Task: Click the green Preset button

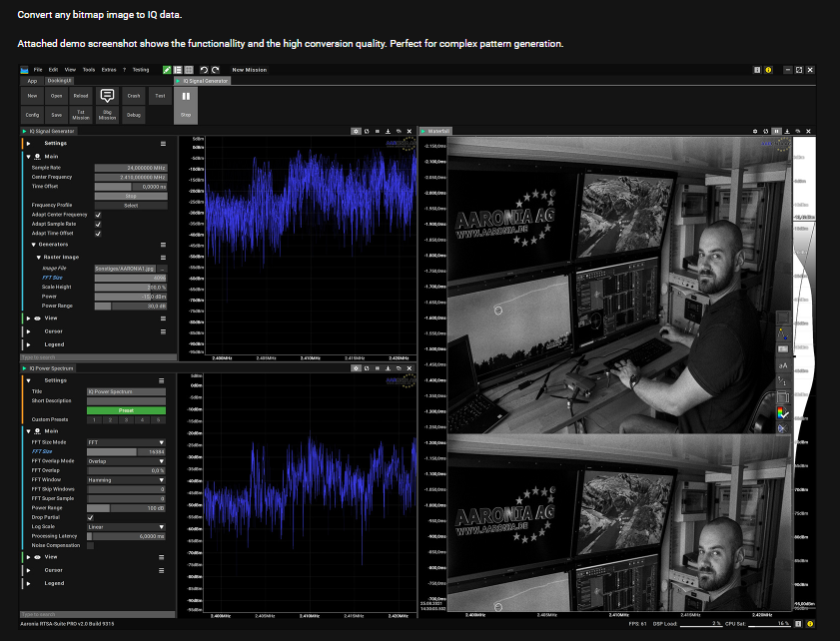Action: point(127,410)
